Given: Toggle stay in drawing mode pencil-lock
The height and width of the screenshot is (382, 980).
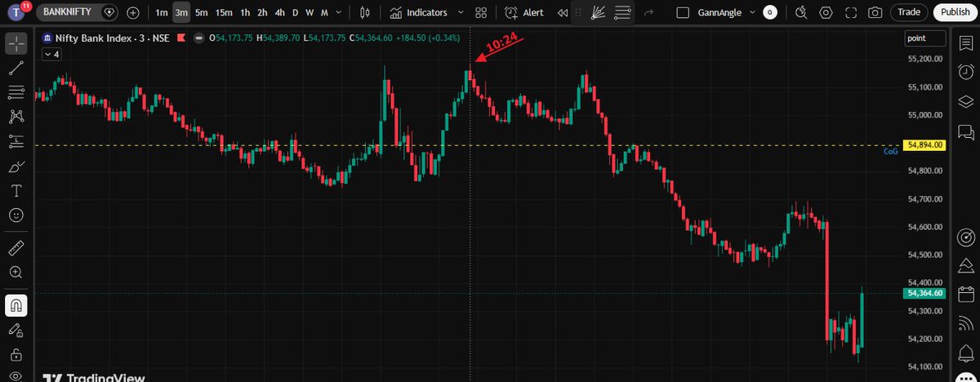Looking at the screenshot, I should click(16, 330).
